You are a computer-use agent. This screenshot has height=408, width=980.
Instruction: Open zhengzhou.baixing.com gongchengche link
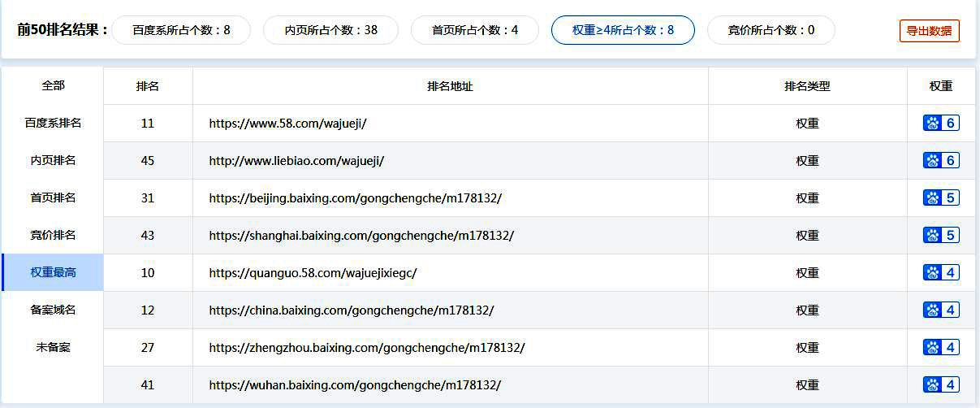pyautogui.click(x=367, y=348)
